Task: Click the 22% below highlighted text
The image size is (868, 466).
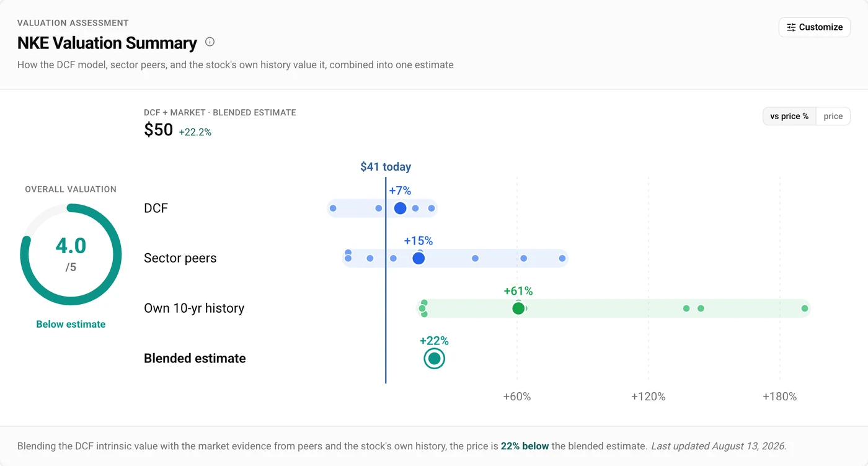Action: pyautogui.click(x=525, y=446)
